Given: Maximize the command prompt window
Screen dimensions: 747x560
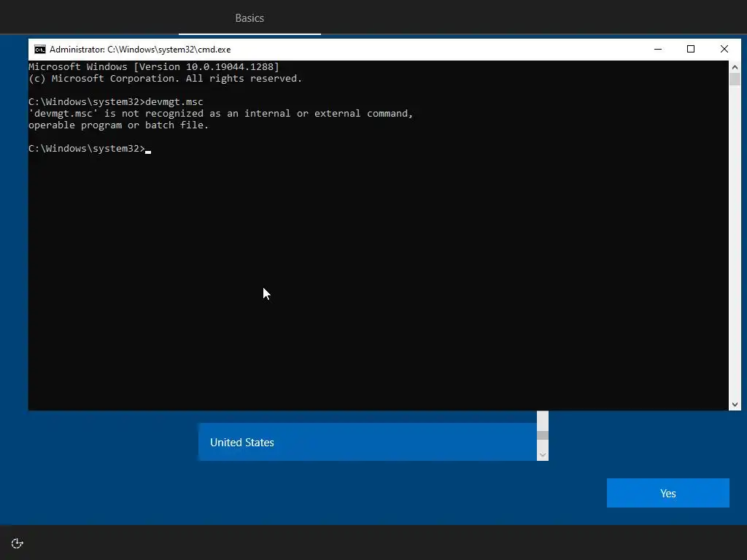Looking at the screenshot, I should click(691, 49).
